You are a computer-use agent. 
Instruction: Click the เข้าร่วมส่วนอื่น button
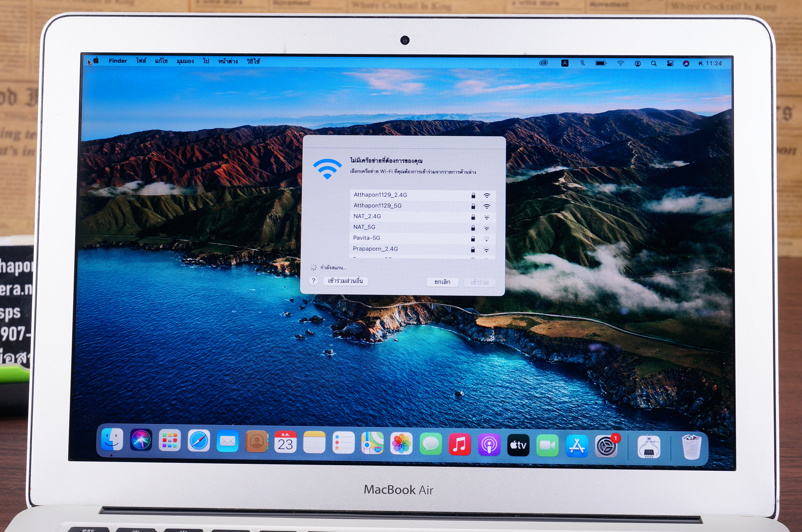pyautogui.click(x=345, y=281)
